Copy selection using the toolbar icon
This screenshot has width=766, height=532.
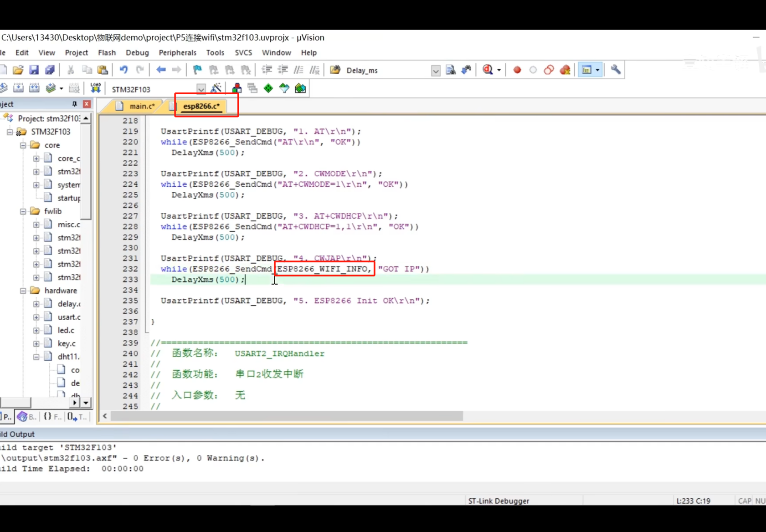click(x=87, y=70)
